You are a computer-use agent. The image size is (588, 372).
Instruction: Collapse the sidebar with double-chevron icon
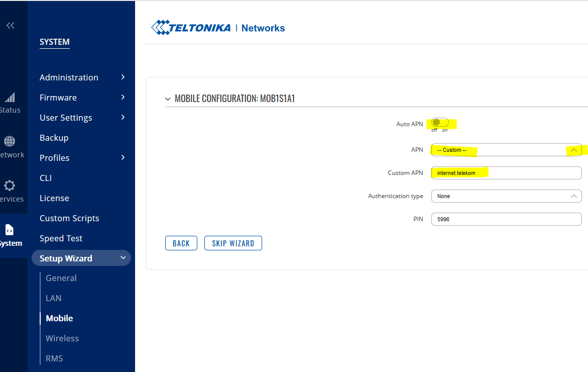click(x=10, y=25)
